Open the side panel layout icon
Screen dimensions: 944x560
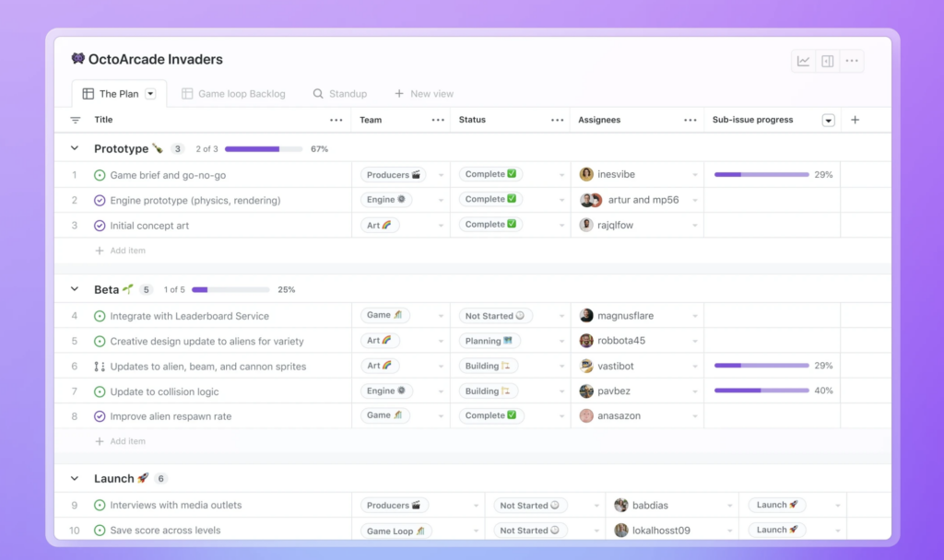click(828, 61)
